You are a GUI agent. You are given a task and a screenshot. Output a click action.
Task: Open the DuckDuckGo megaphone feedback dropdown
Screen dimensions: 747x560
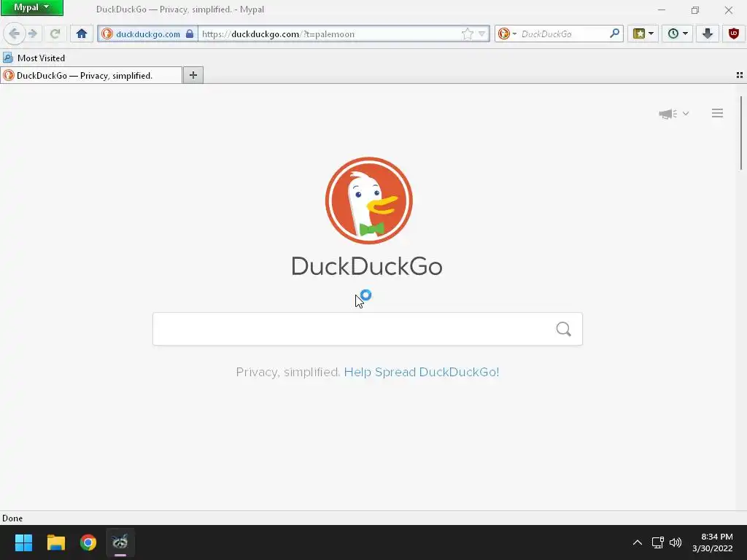[673, 113]
